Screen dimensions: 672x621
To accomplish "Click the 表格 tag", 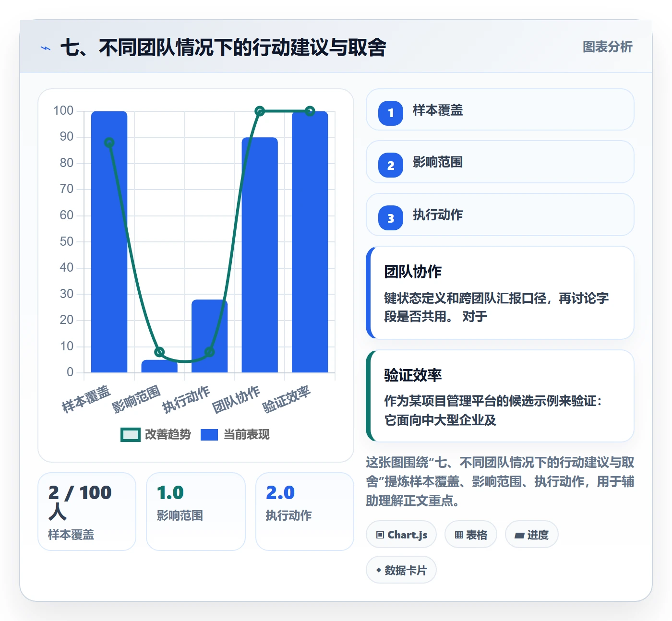I will [471, 535].
